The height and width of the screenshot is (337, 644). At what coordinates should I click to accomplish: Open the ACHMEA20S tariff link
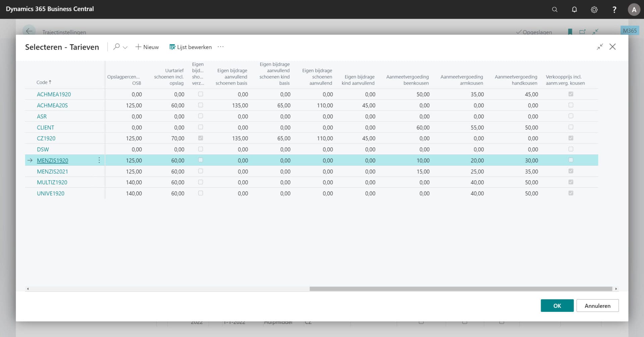[52, 105]
